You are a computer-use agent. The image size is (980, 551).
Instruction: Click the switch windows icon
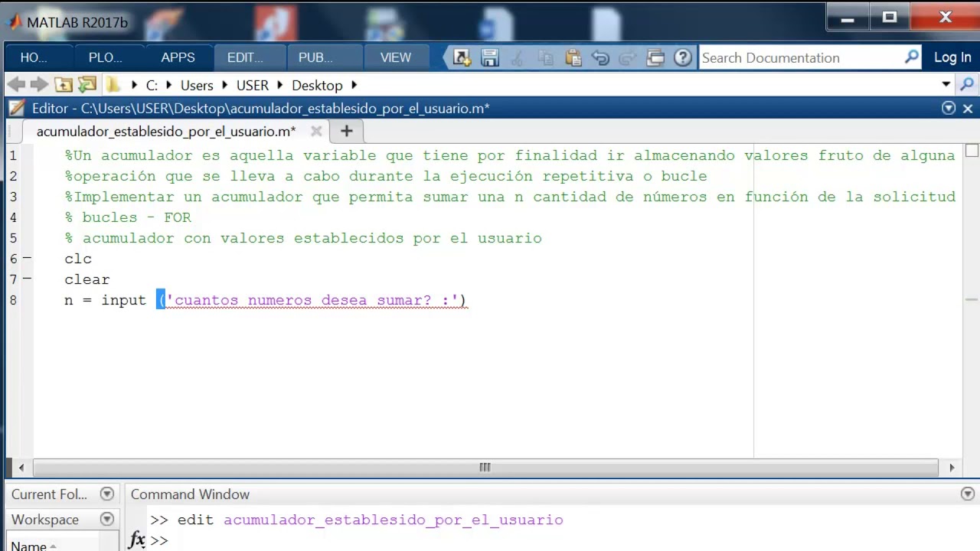click(x=655, y=57)
